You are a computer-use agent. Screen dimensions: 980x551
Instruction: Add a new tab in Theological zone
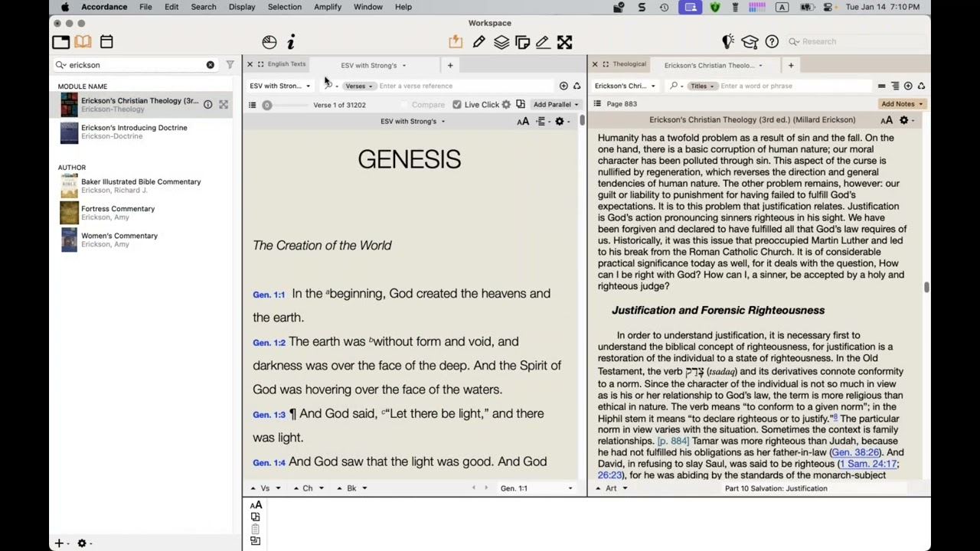click(x=791, y=65)
